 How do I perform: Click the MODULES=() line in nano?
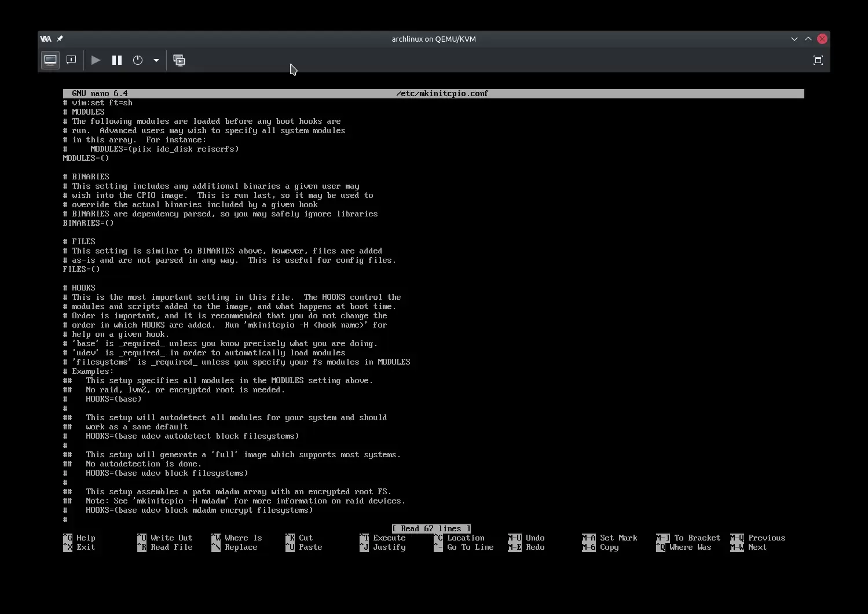pos(86,158)
